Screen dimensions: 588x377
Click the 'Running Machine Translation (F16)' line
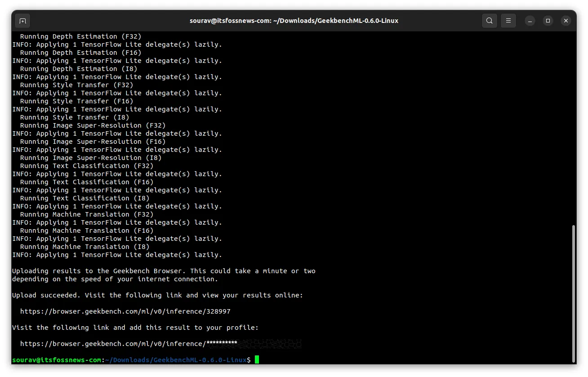pos(87,231)
